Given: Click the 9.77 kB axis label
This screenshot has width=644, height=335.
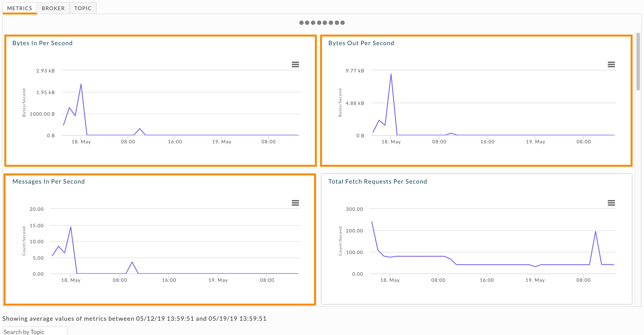Looking at the screenshot, I should (x=355, y=71).
